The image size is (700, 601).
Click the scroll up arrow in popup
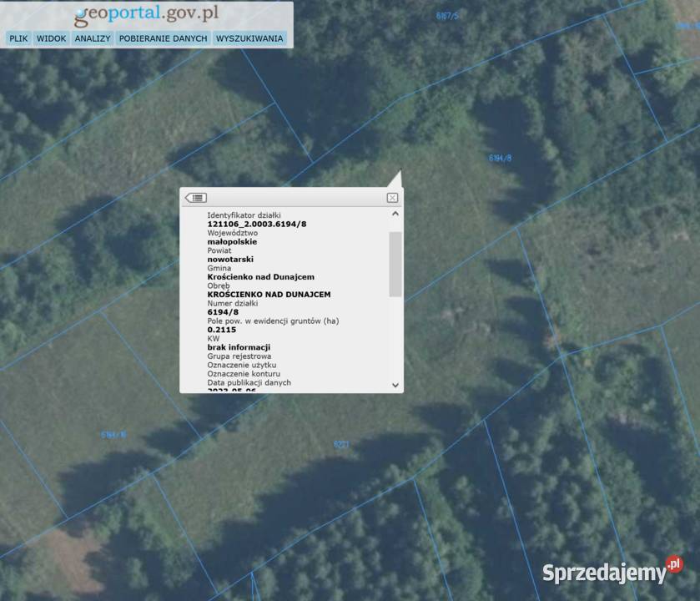tap(395, 214)
